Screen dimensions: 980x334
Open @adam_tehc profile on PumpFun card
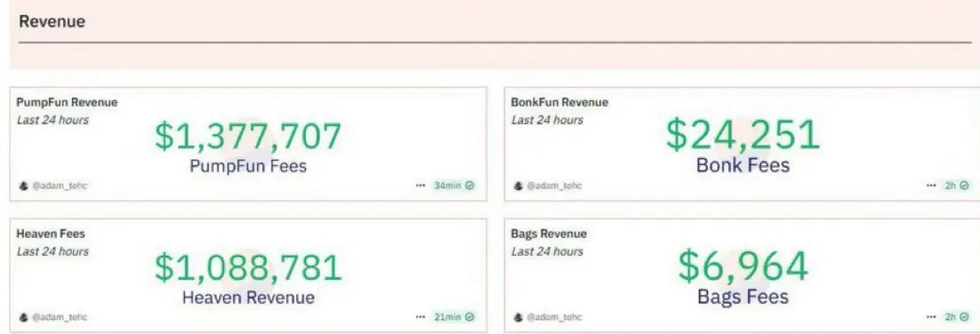pyautogui.click(x=60, y=186)
